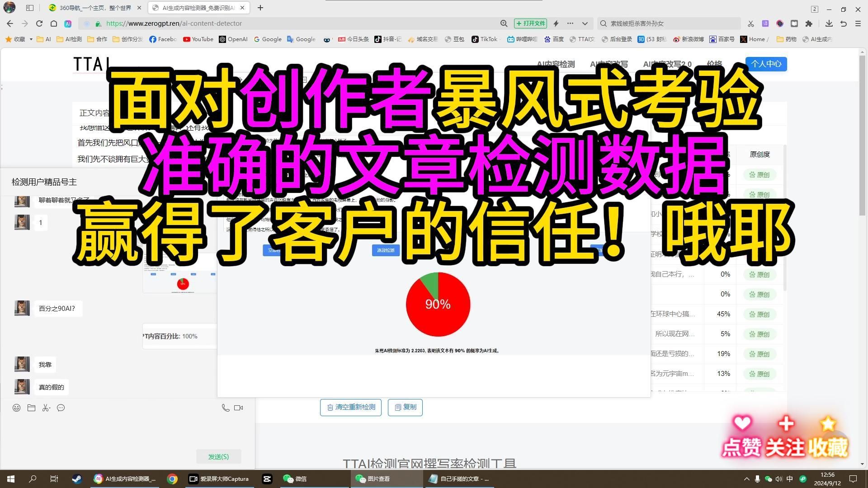This screenshot has width=868, height=488.
Task: Click the 打开文件 icon near address bar
Action: point(530,23)
